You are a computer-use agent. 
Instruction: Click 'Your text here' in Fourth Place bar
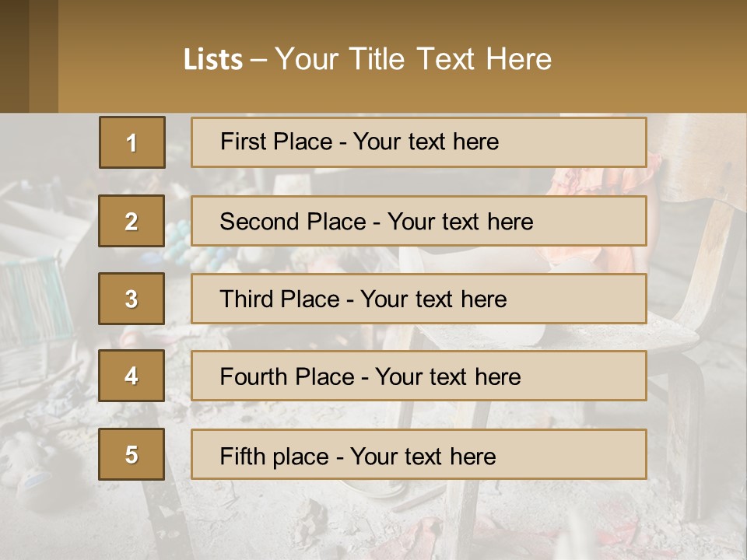pos(448,376)
